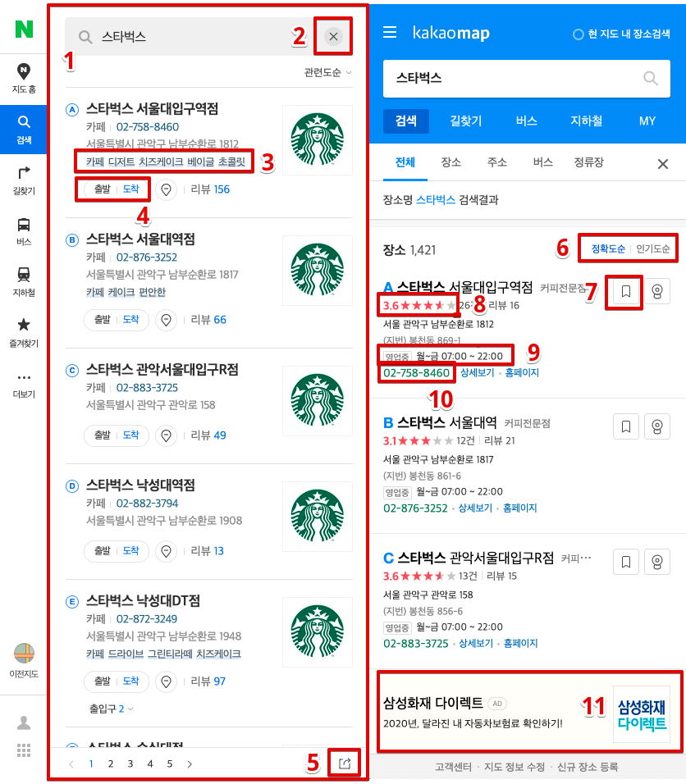Select kakaomap 길찾기 tab
The height and width of the screenshot is (784, 686).
pos(466,121)
